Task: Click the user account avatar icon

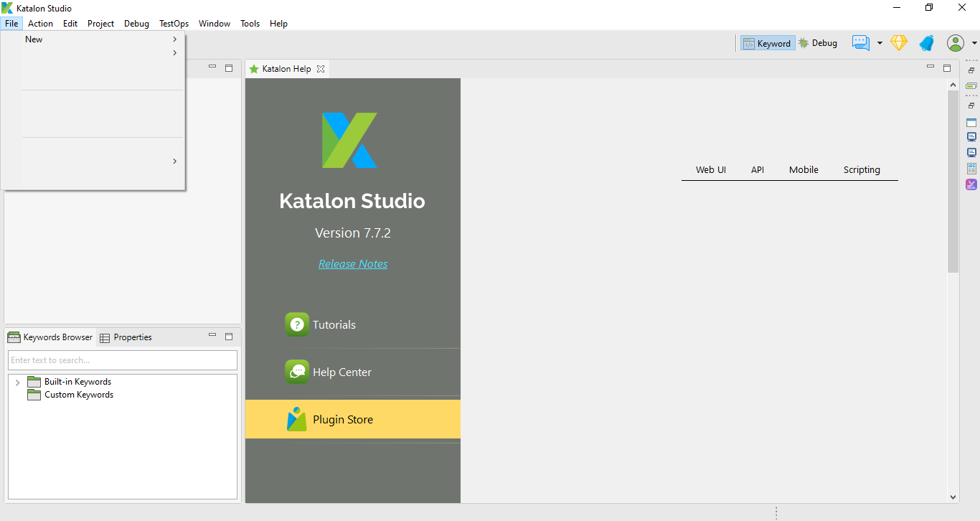Action: 955,43
